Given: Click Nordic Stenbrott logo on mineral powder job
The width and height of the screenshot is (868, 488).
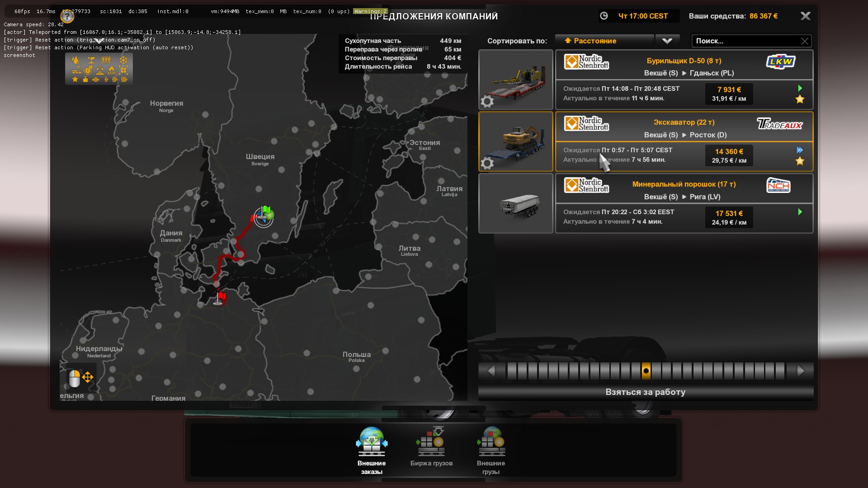Looking at the screenshot, I should click(x=586, y=185).
